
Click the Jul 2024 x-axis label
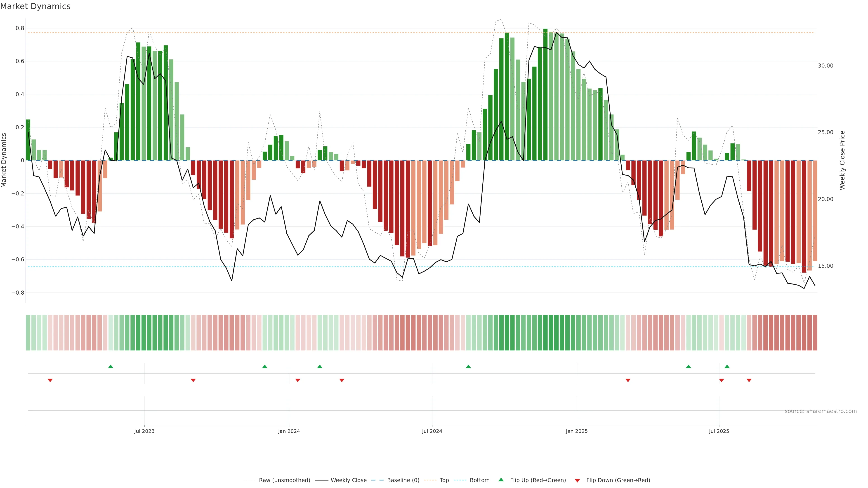(x=432, y=431)
